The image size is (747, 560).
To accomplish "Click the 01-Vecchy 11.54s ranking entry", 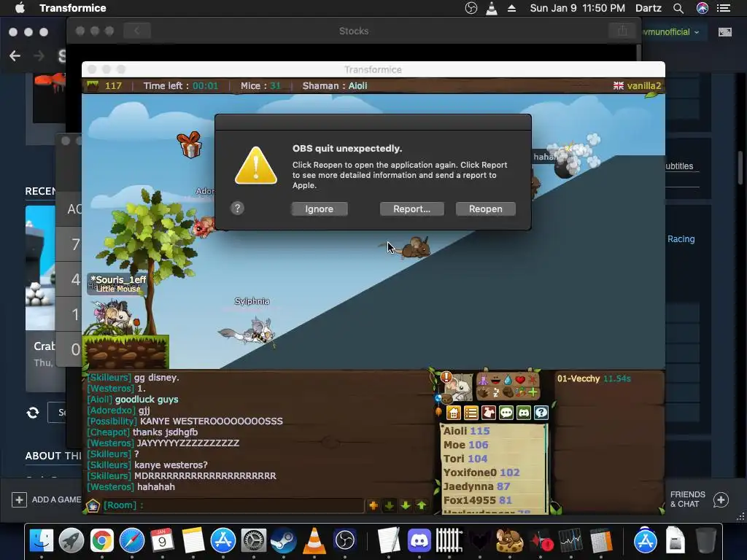I will [x=594, y=378].
